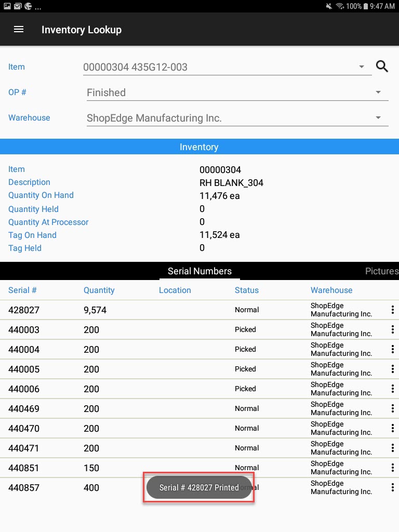Open overflow menu for serial 440469
The width and height of the screenshot is (399, 532).
[393, 408]
